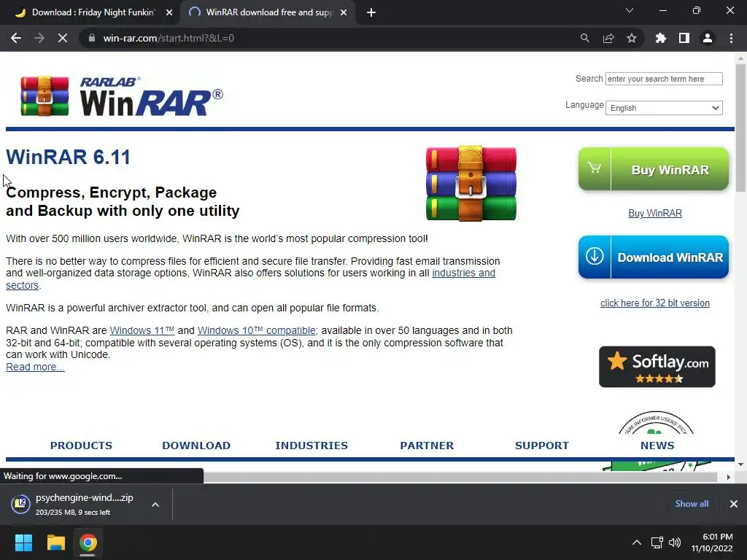747x560 pixels.
Task: Open the SUPPORT menu
Action: click(542, 446)
